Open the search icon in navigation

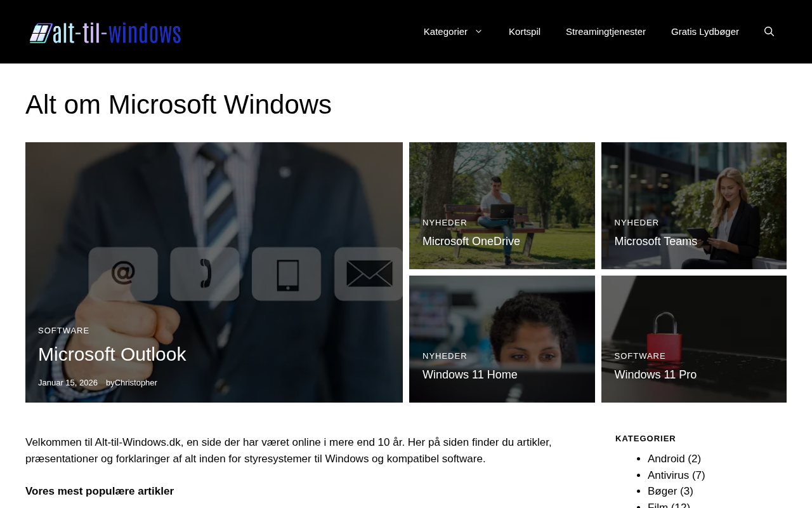coord(769,32)
